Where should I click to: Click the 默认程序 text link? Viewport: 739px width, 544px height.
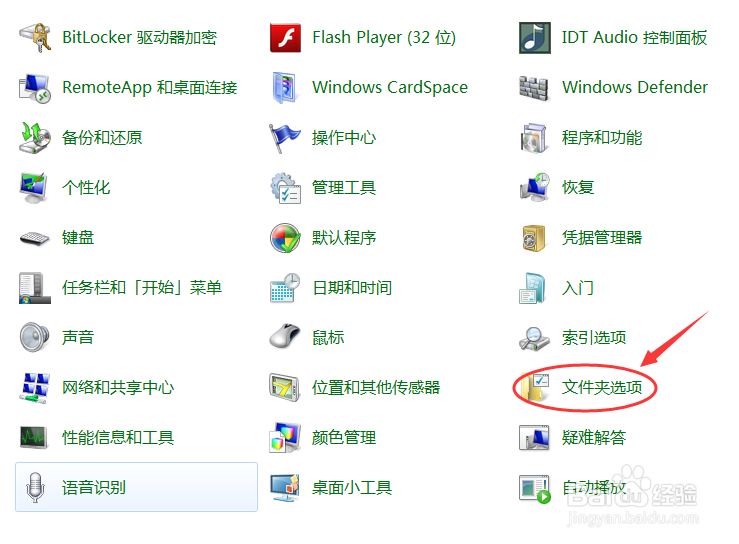coord(344,238)
